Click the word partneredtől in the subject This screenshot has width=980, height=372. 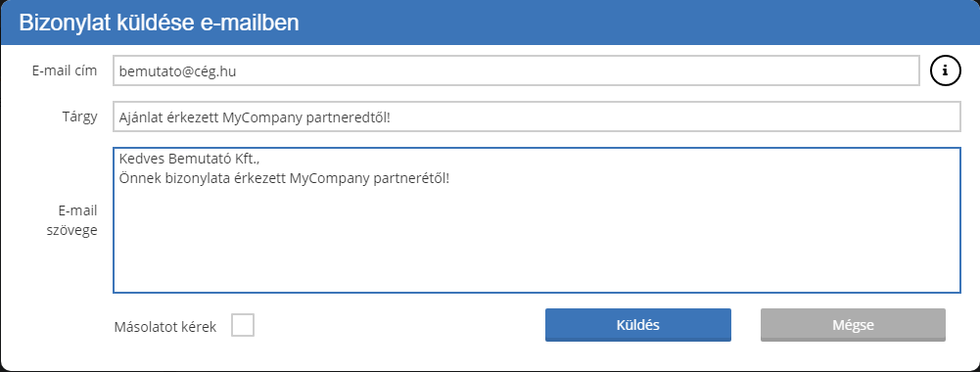tap(349, 116)
